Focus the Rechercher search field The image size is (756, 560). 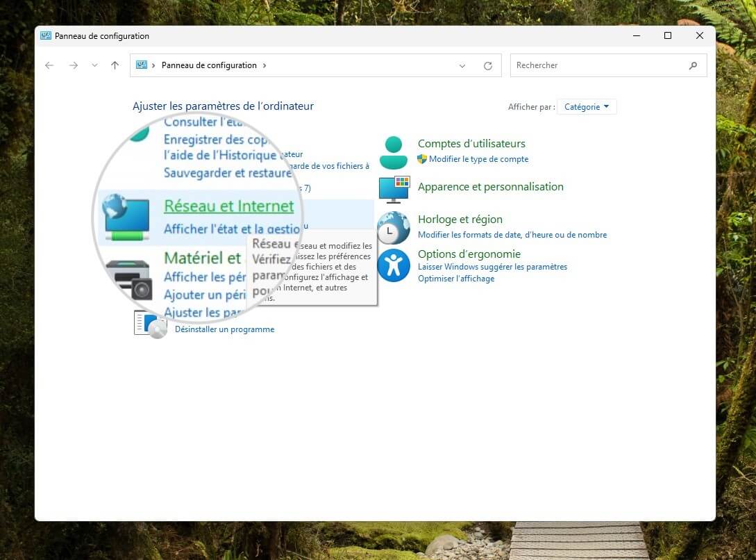608,65
